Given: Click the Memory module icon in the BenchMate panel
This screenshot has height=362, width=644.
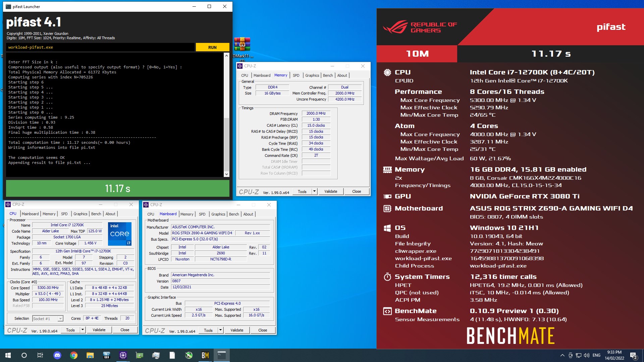Looking at the screenshot, I should 387,170.
